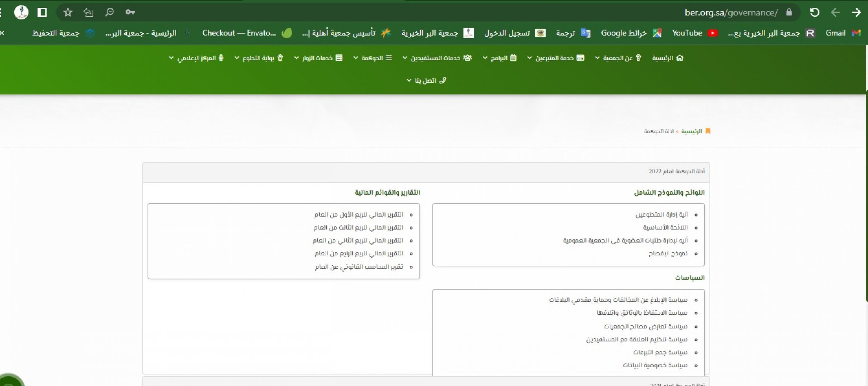Go to الرئيسية home menu item
The image size is (868, 386).
pyautogui.click(x=668, y=58)
